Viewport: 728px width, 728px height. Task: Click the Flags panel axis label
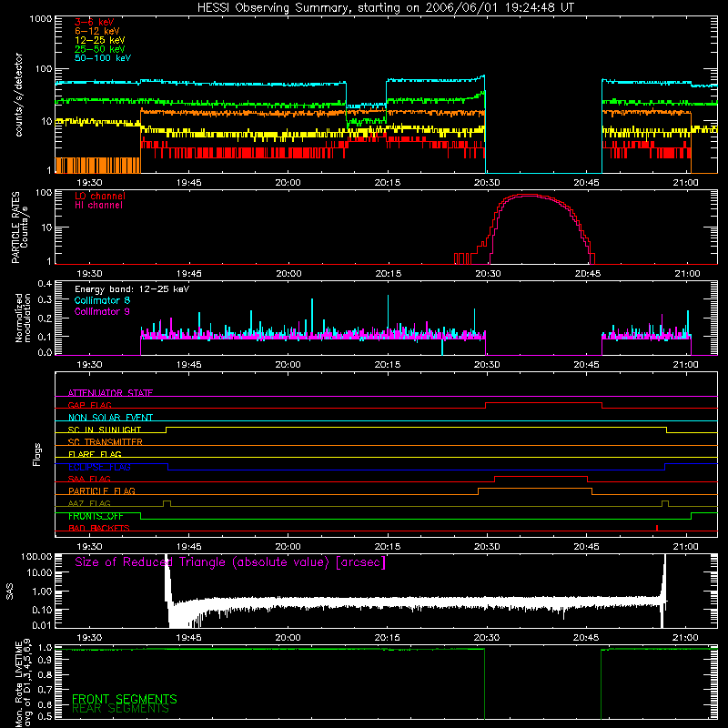click(x=37, y=455)
